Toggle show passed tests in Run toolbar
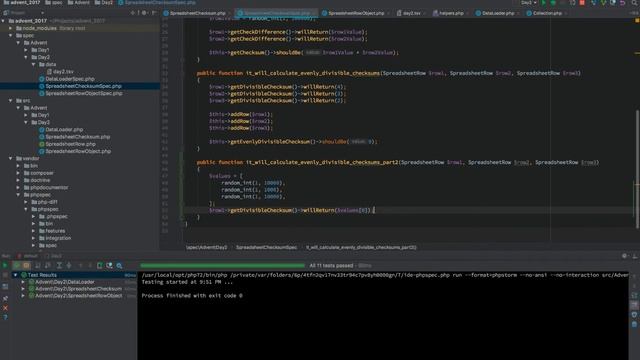 click(17, 266)
